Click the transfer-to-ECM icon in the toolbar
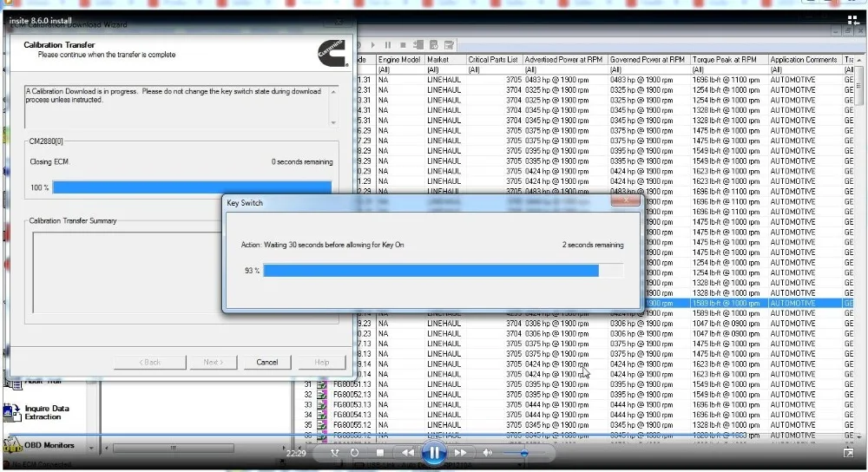Screen dimensions: 868x472 point(418,45)
